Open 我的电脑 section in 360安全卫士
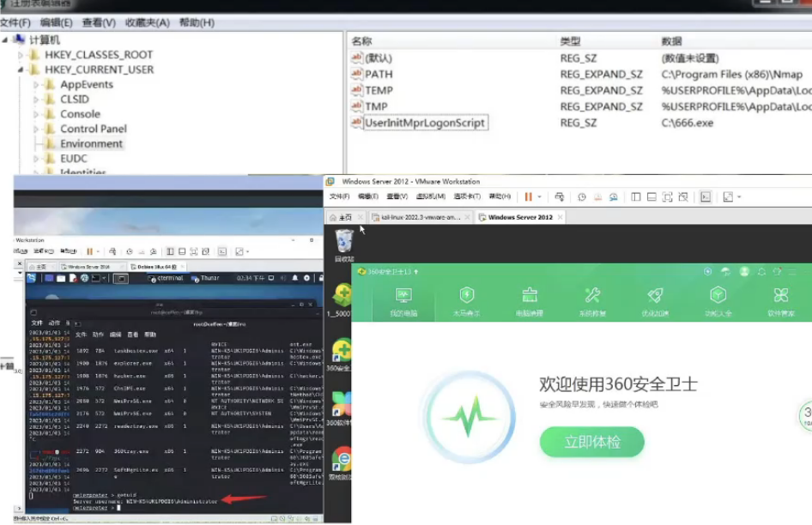This screenshot has height=525, width=812. coord(403,302)
